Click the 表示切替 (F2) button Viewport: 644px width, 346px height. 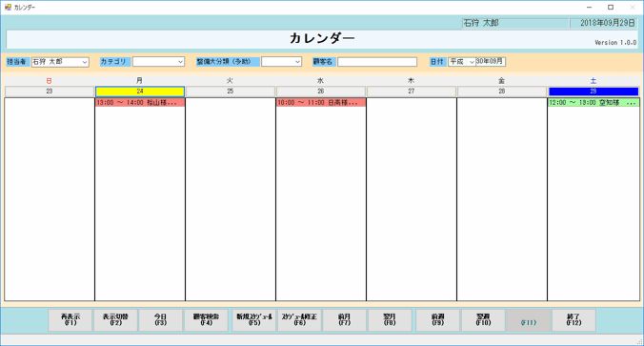(115, 320)
